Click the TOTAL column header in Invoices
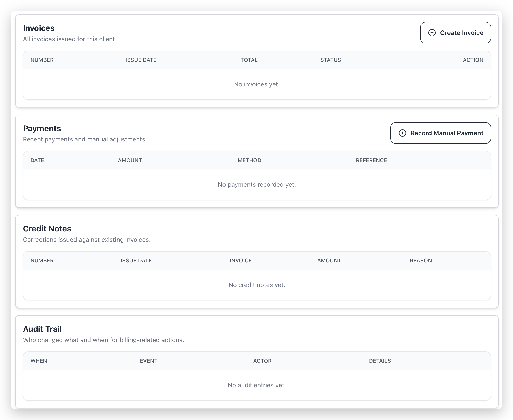513x420 pixels. click(x=249, y=60)
